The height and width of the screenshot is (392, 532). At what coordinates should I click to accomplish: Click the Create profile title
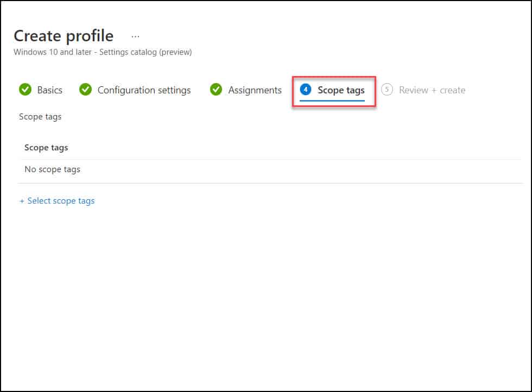point(64,36)
